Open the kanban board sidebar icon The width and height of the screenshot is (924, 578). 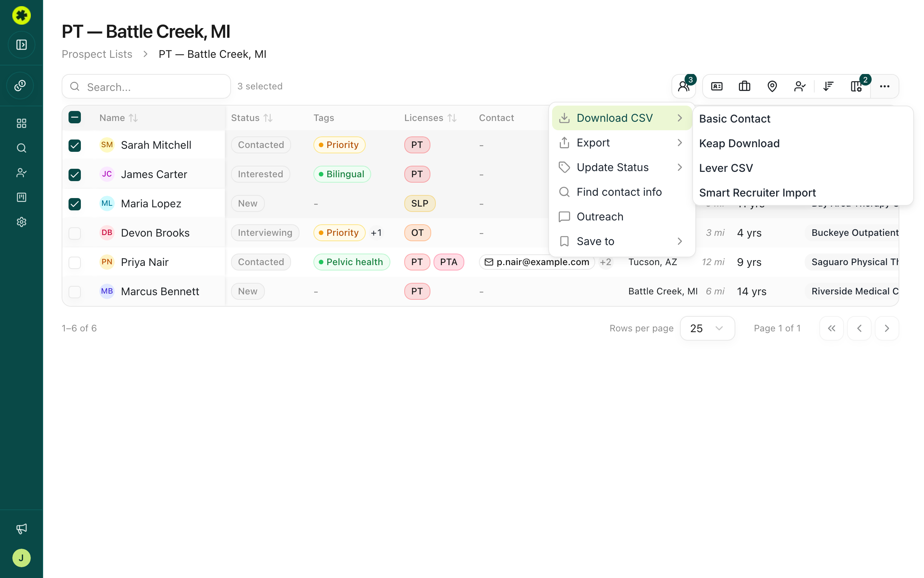(22, 197)
